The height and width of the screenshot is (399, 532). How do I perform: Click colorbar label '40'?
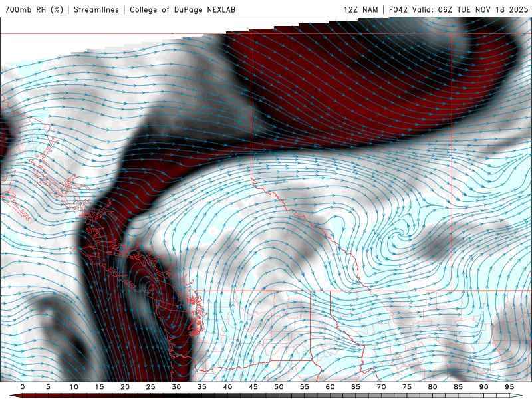(x=227, y=387)
